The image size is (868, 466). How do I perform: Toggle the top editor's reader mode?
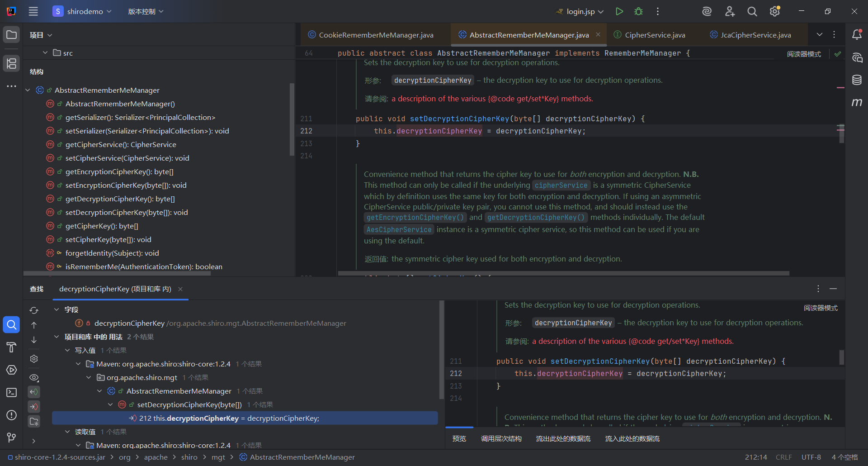coord(804,54)
